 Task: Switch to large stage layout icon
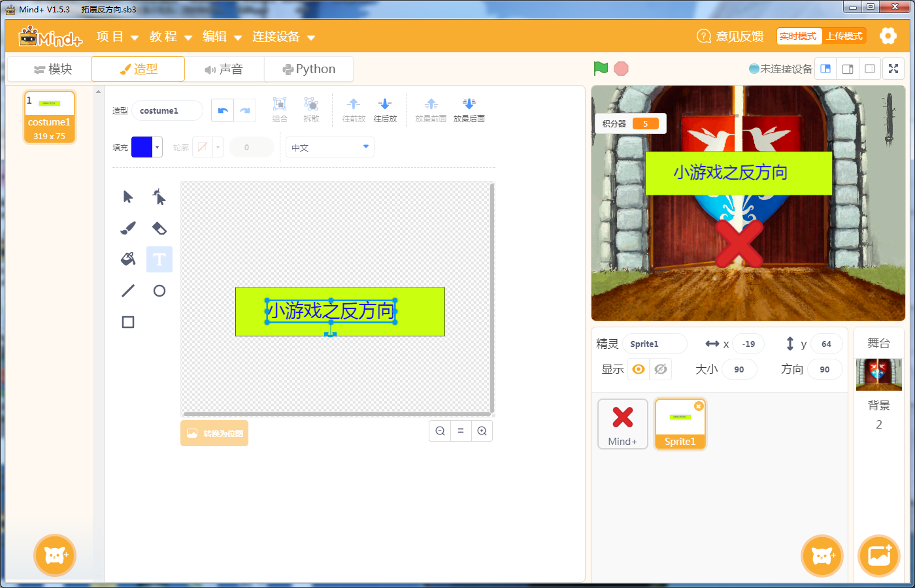pos(848,69)
